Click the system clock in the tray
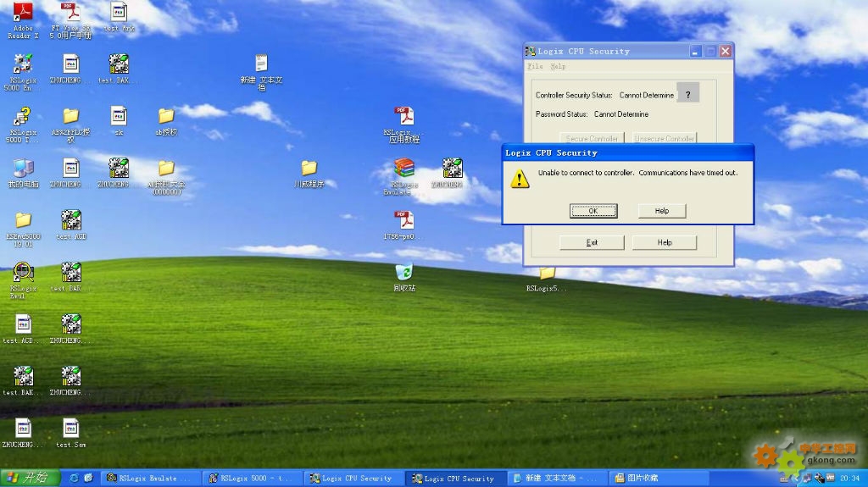This screenshot has height=487, width=868. (849, 478)
